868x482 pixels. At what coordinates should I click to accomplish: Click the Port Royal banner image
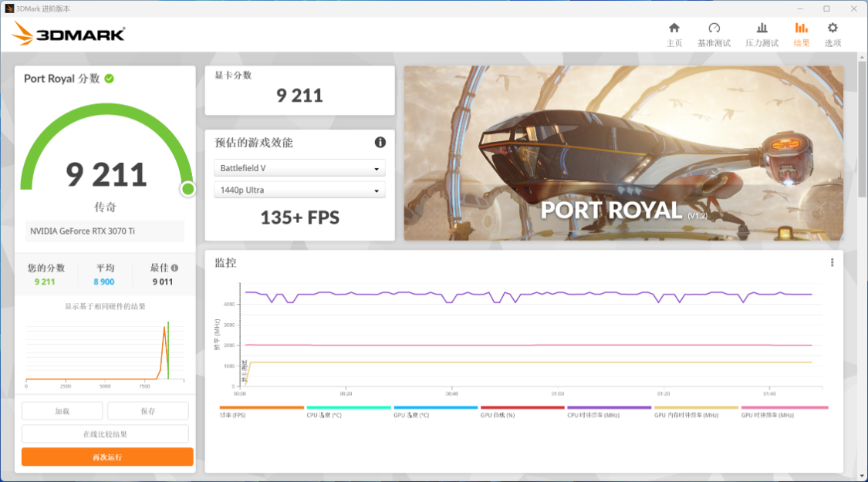(623, 153)
